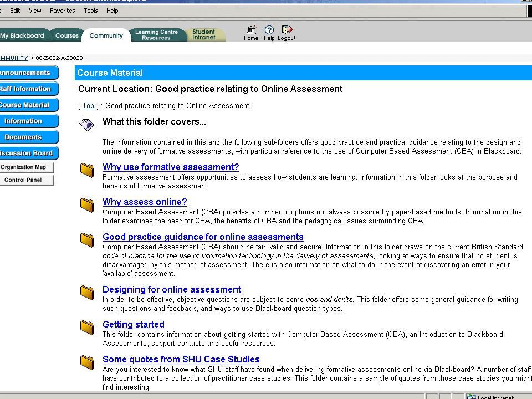Click the 00-Z-002-A-20023 breadcrumb text
Viewport: 532px width, 399px height.
(x=59, y=58)
